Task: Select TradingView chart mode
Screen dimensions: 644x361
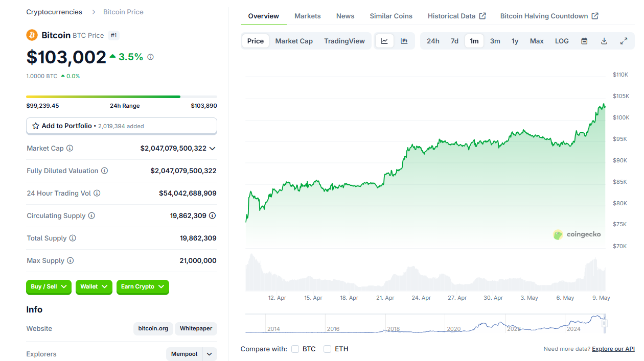Action: pyautogui.click(x=344, y=41)
